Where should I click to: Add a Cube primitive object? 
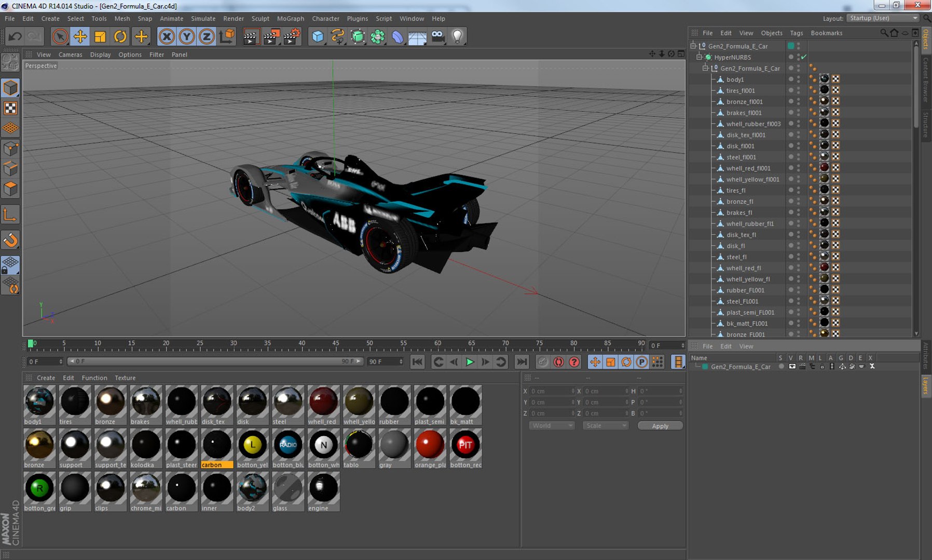[x=318, y=36]
